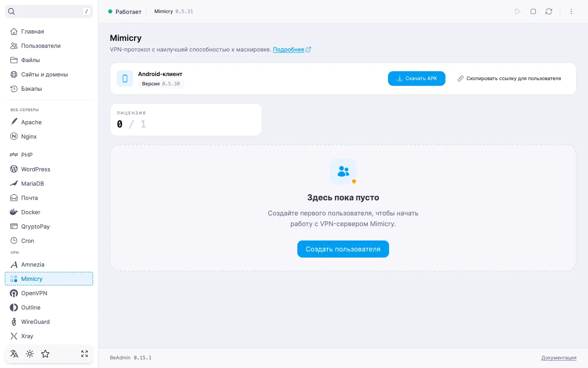This screenshot has width=588, height=368.
Task: Follow the Подробнее link
Action: pos(292,49)
